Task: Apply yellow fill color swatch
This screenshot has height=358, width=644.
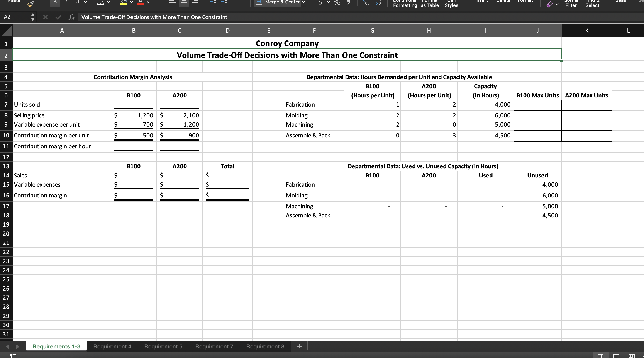Action: tap(124, 3)
